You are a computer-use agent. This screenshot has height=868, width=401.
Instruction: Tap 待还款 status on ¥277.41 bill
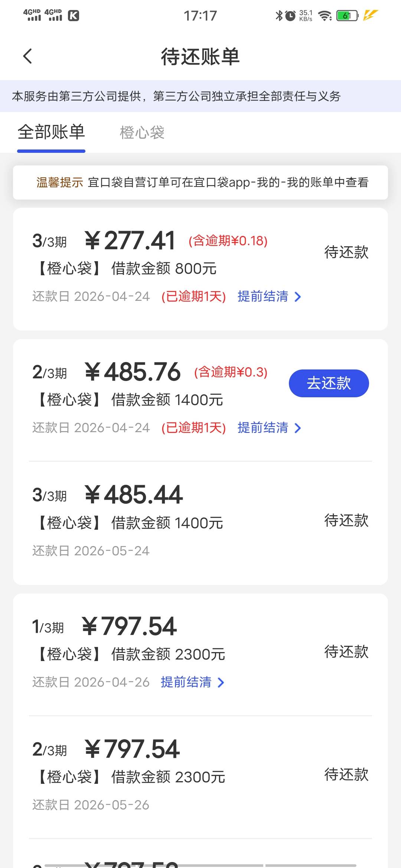(x=346, y=252)
